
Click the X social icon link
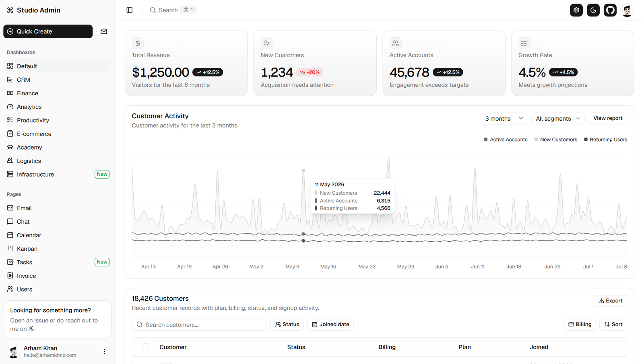click(x=31, y=329)
